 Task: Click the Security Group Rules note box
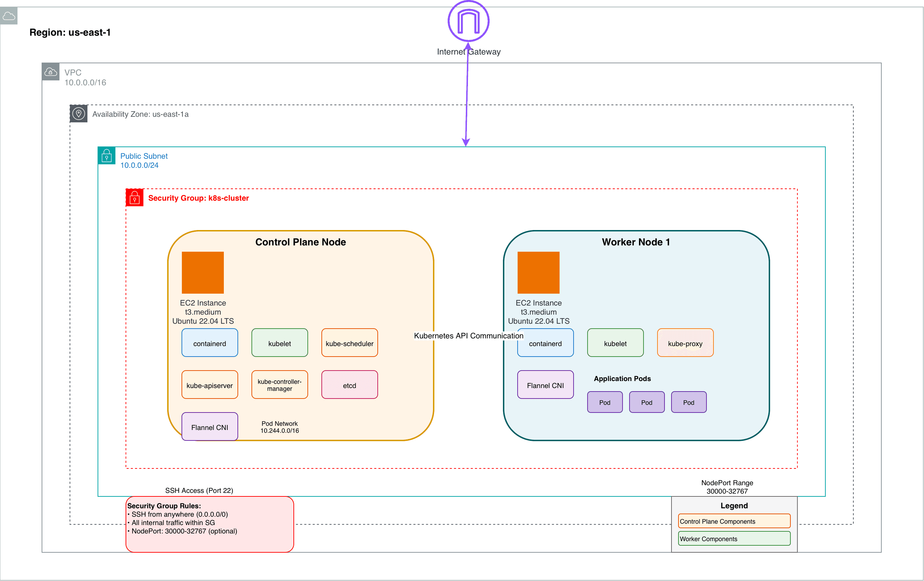pyautogui.click(x=210, y=524)
